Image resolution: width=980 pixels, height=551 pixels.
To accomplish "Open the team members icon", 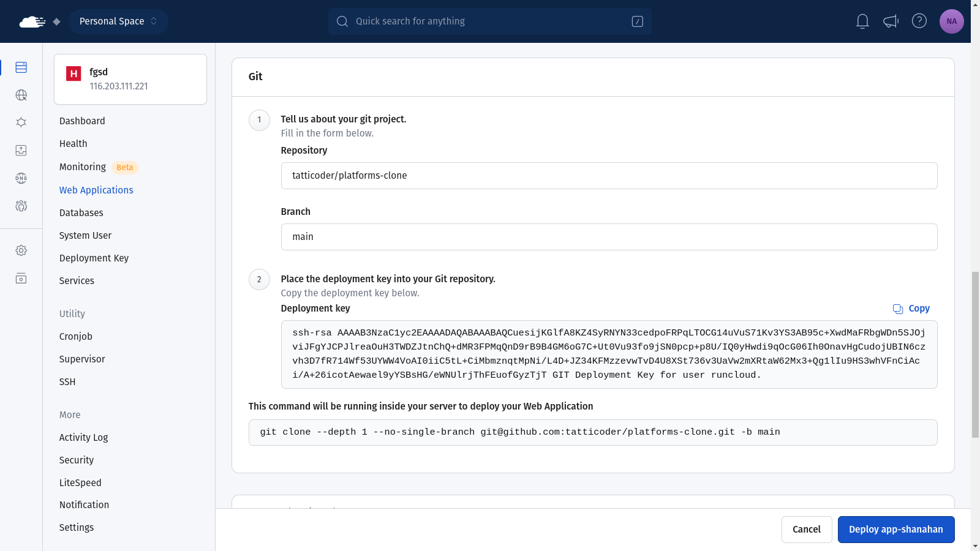I will (21, 206).
